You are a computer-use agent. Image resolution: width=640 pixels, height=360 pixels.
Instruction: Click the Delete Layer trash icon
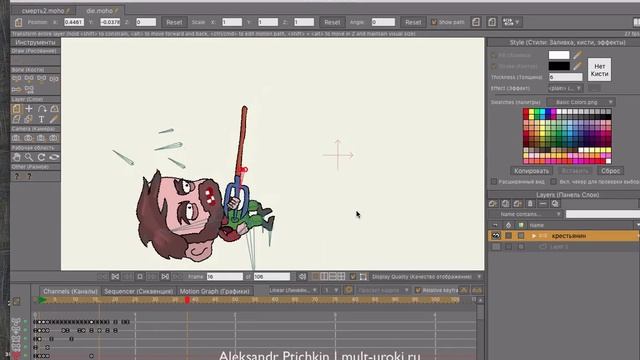pyautogui.click(x=530, y=203)
